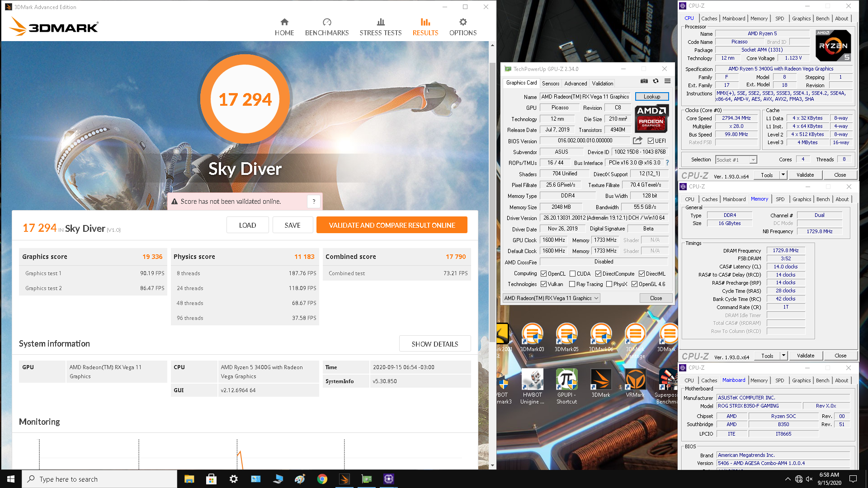Image resolution: width=868 pixels, height=488 pixels.
Task: Click taskbar clock showing 6:58 AM
Action: [x=829, y=479]
